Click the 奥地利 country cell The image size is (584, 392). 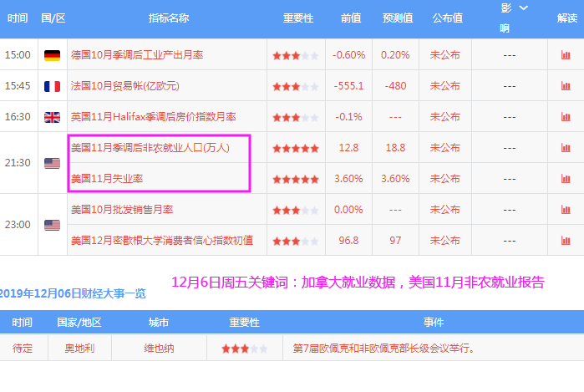79,349
